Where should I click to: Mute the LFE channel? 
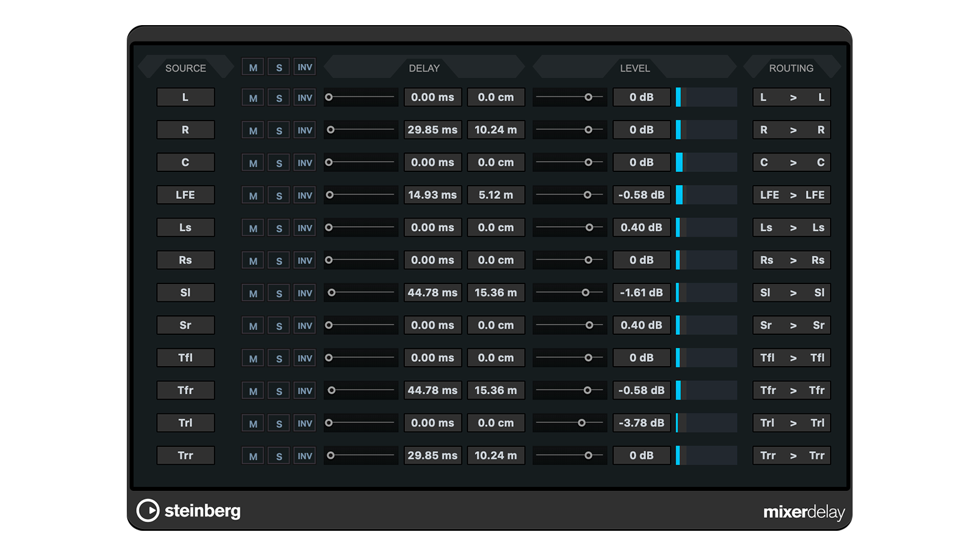(253, 196)
